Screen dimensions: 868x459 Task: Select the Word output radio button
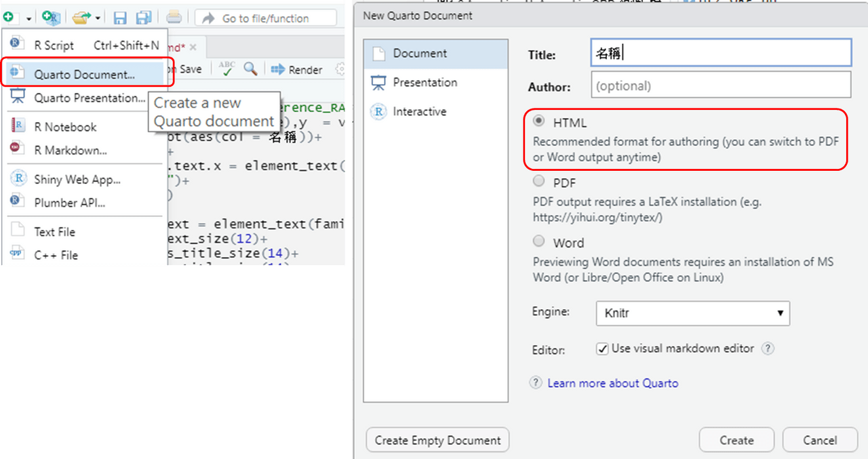click(x=539, y=241)
